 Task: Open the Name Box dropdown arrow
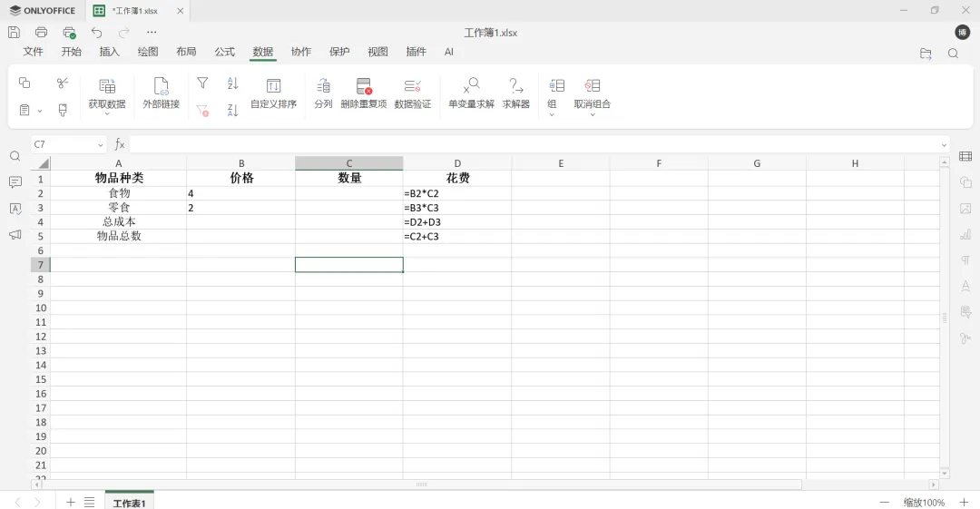(x=100, y=145)
